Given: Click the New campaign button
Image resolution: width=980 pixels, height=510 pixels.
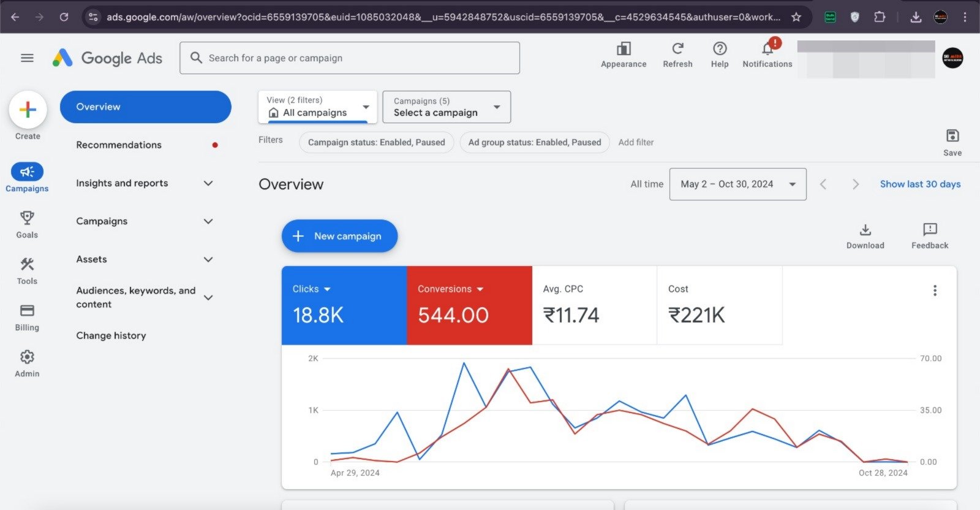Looking at the screenshot, I should (x=339, y=237).
